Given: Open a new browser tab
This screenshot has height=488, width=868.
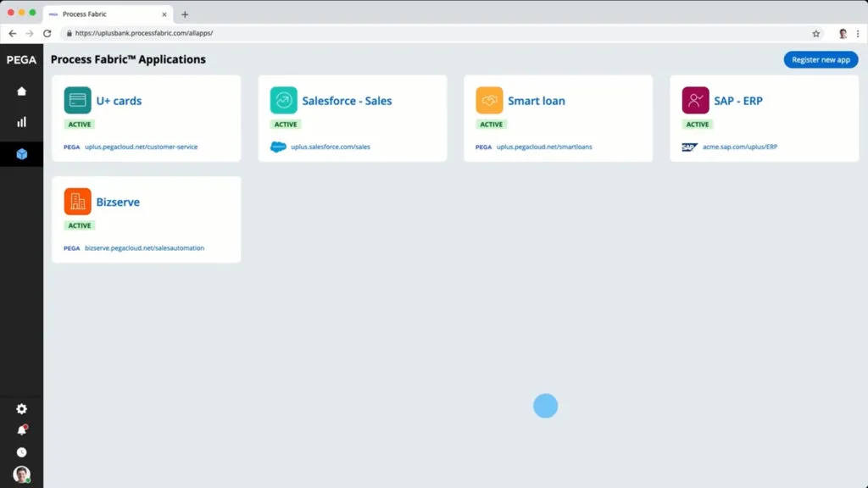Looking at the screenshot, I should pyautogui.click(x=185, y=14).
